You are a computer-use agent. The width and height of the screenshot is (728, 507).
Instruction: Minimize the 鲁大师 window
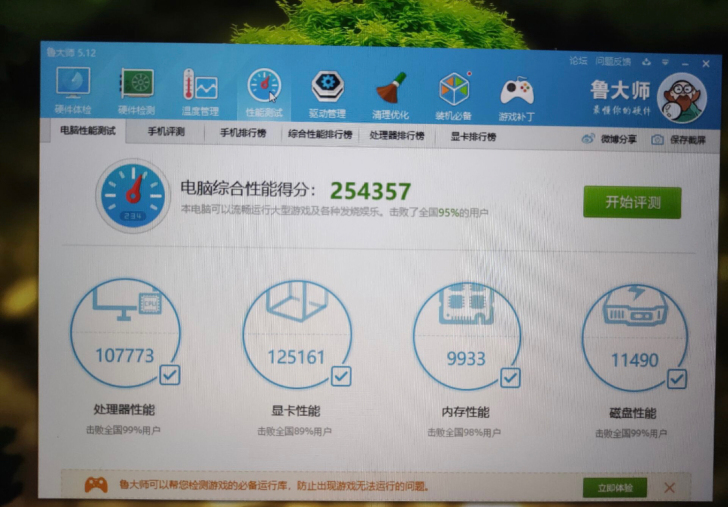click(686, 64)
